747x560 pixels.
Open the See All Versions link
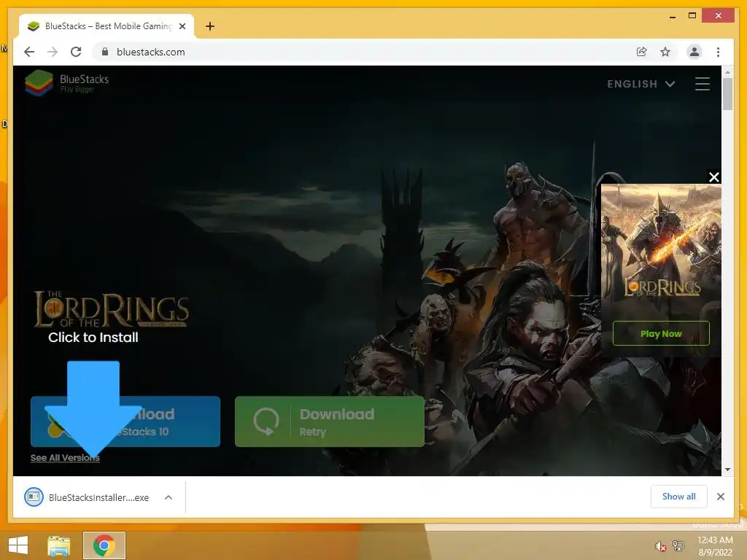pyautogui.click(x=65, y=458)
